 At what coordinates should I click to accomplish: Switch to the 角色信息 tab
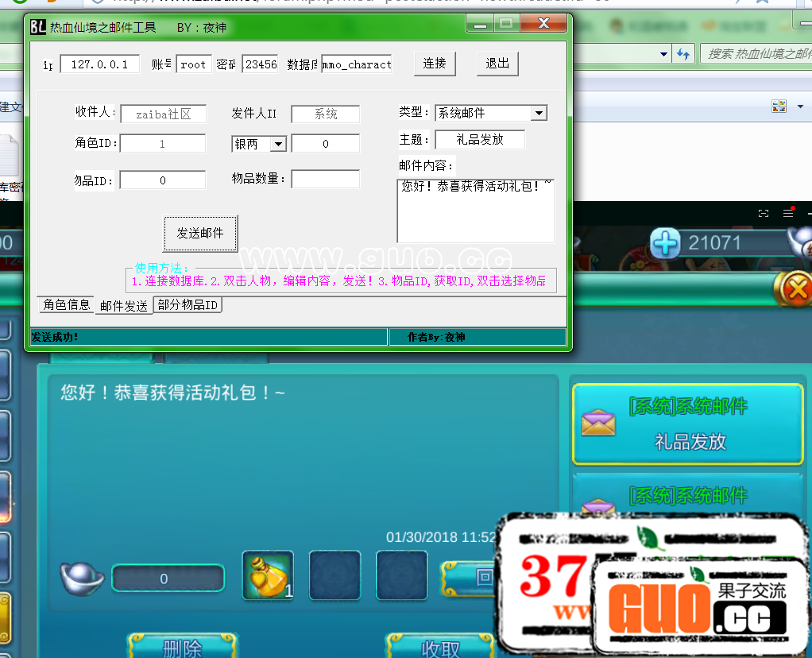67,305
